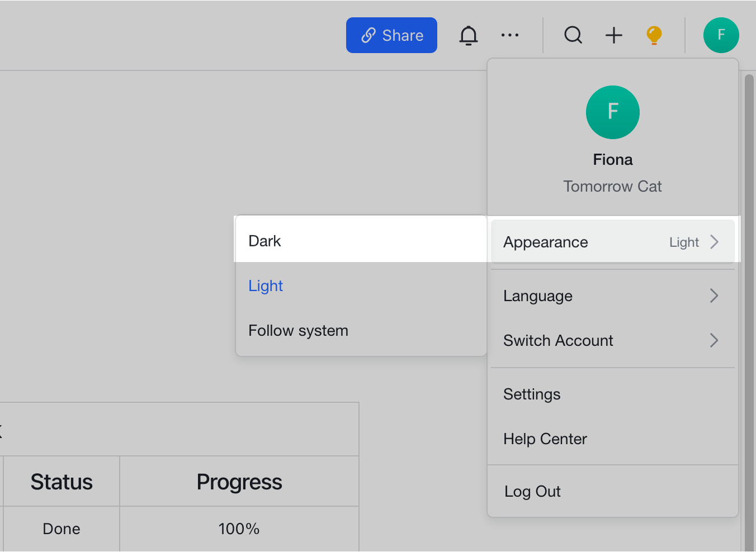Choose Follow system appearance
This screenshot has height=552, width=756.
click(298, 330)
